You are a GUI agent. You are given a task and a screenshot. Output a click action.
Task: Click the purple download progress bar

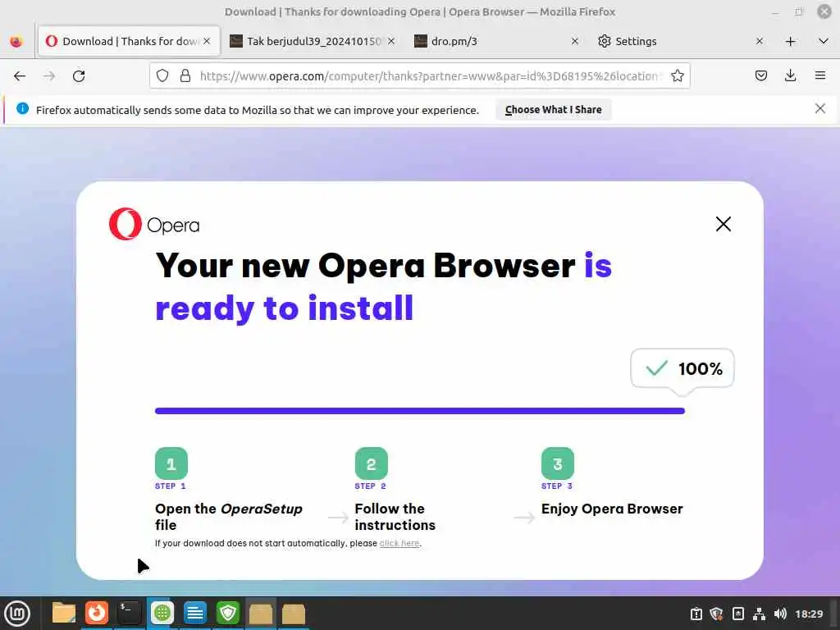click(x=420, y=411)
